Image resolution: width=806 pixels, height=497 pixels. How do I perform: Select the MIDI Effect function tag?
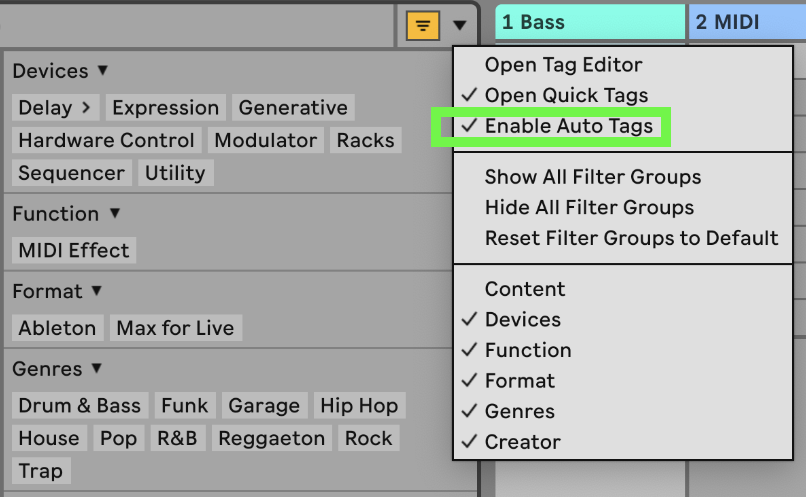click(74, 251)
